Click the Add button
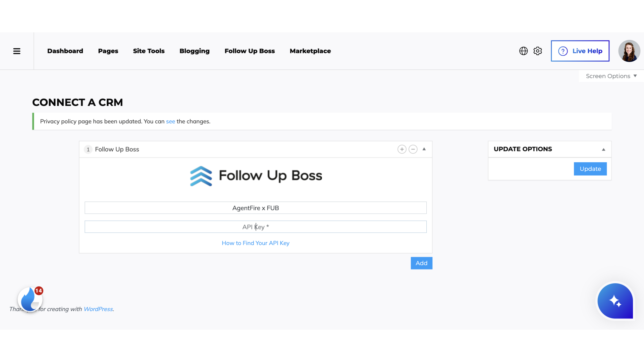Viewport: 644px width, 362px height. (x=421, y=263)
